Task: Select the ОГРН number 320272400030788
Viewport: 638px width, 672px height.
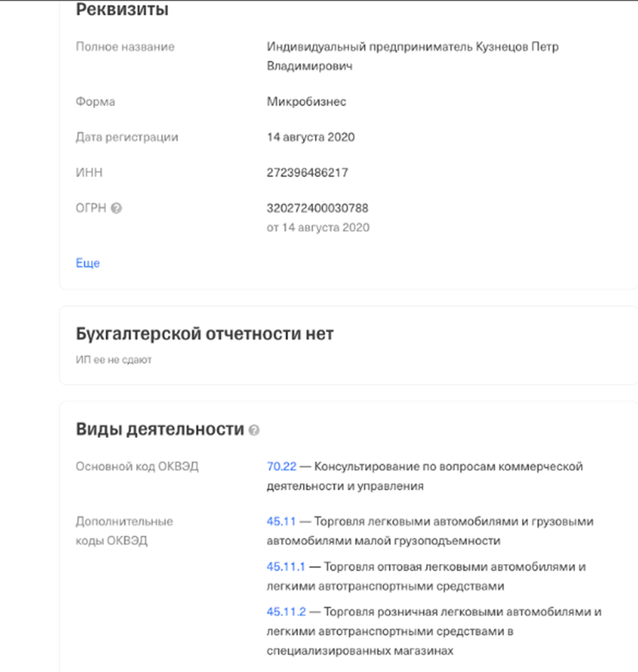Action: pyautogui.click(x=318, y=208)
